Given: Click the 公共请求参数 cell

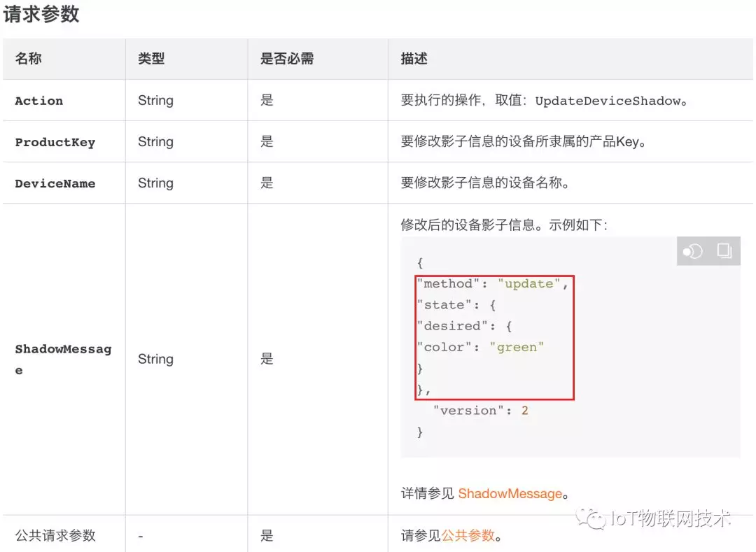Looking at the screenshot, I should pos(55,536).
